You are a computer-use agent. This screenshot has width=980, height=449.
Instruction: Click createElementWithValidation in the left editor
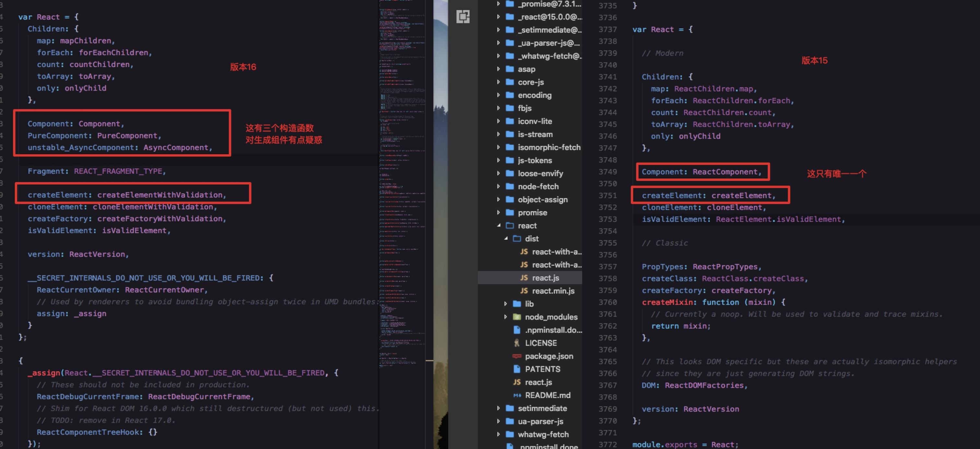(160, 195)
